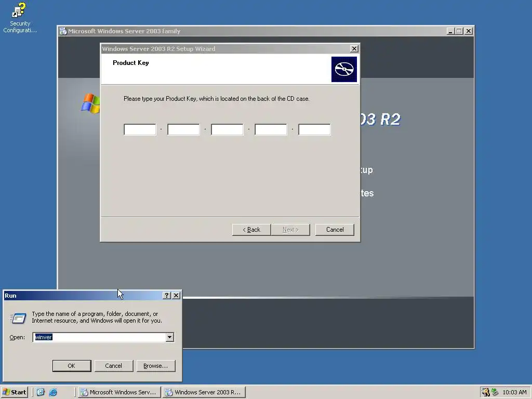Click the Windows flag logo in setup background
The width and height of the screenshot is (532, 399).
pyautogui.click(x=90, y=103)
